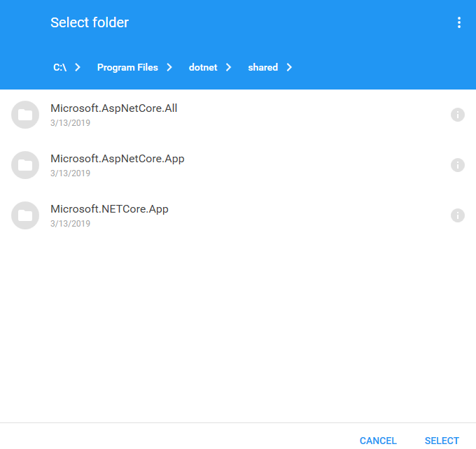Click 3/13/2019 date under Microsoft.AspNetCore.All
The height and width of the screenshot is (449, 476).
pos(70,123)
